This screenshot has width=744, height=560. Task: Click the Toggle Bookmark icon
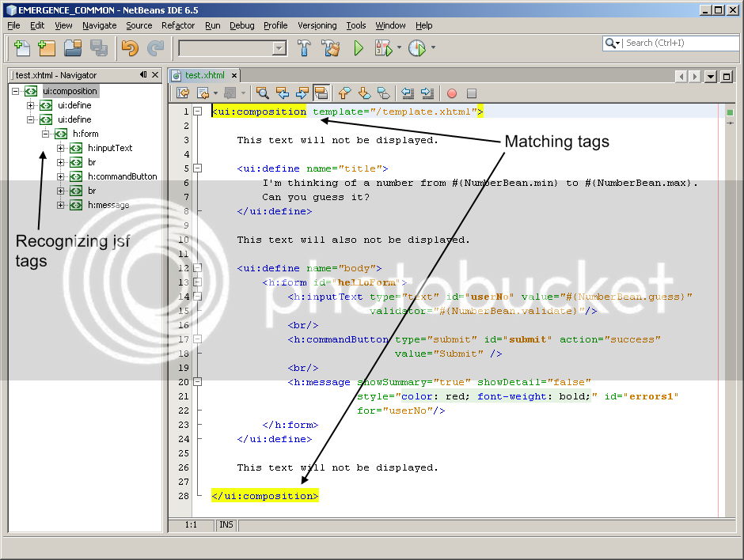tap(384, 93)
